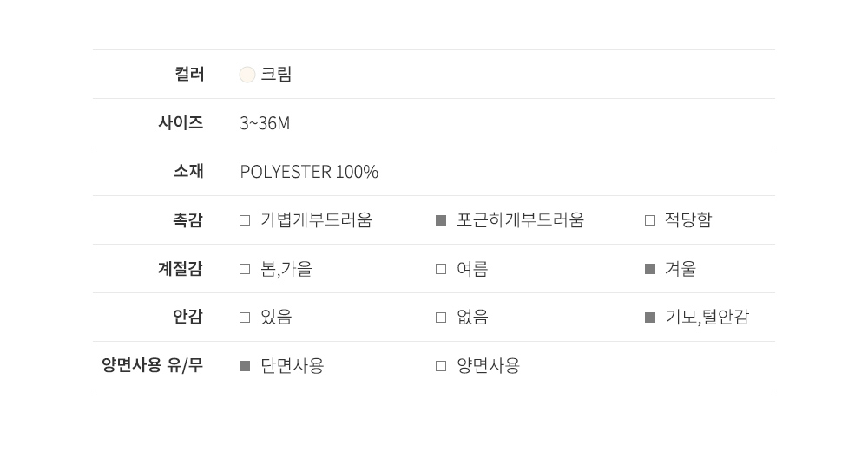The image size is (868, 465).
Task: Click the 계절감 row label
Action: 180,269
